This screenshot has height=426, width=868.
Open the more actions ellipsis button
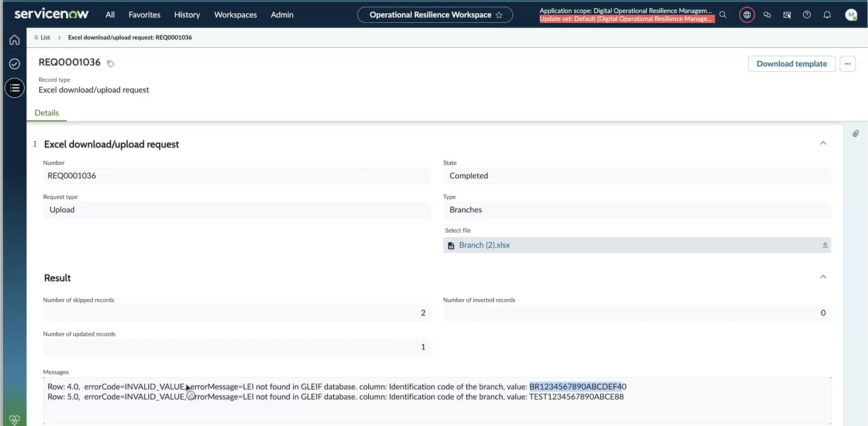(x=847, y=64)
